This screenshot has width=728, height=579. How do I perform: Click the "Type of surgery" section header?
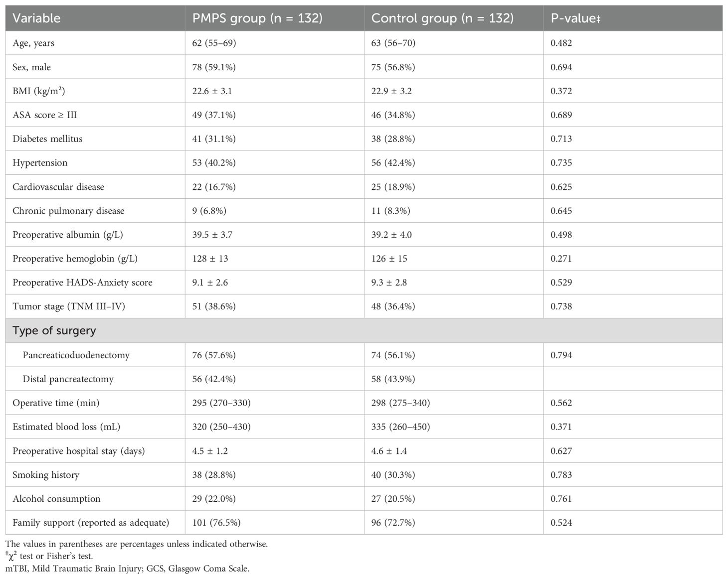54,331
